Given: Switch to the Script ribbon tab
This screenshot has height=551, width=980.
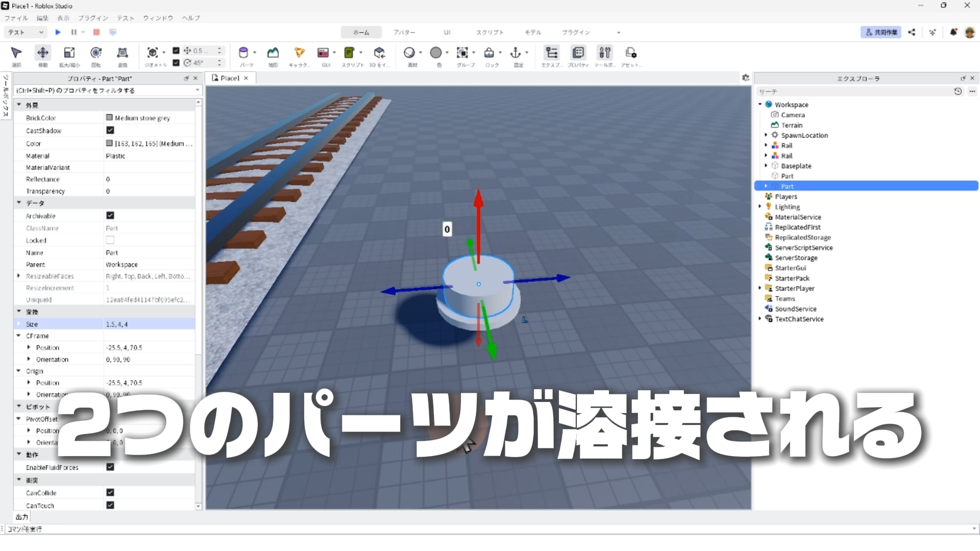Looking at the screenshot, I should pos(489,32).
